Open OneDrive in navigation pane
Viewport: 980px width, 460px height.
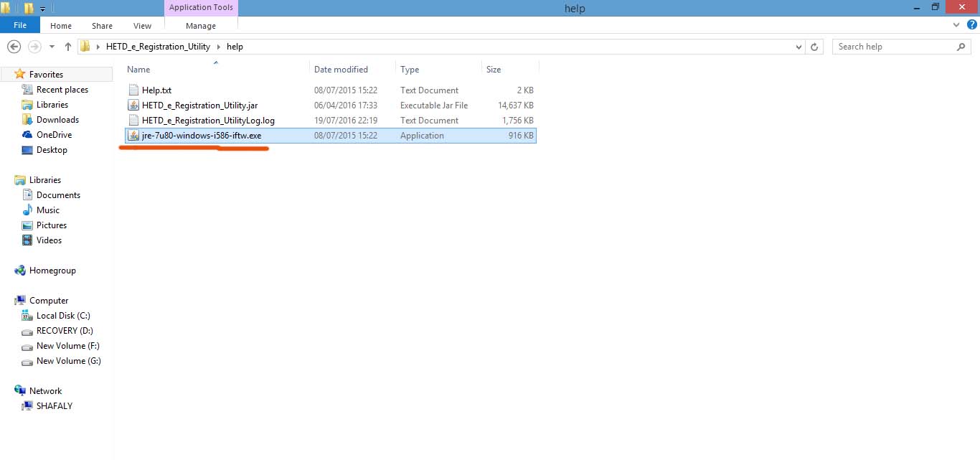click(54, 135)
